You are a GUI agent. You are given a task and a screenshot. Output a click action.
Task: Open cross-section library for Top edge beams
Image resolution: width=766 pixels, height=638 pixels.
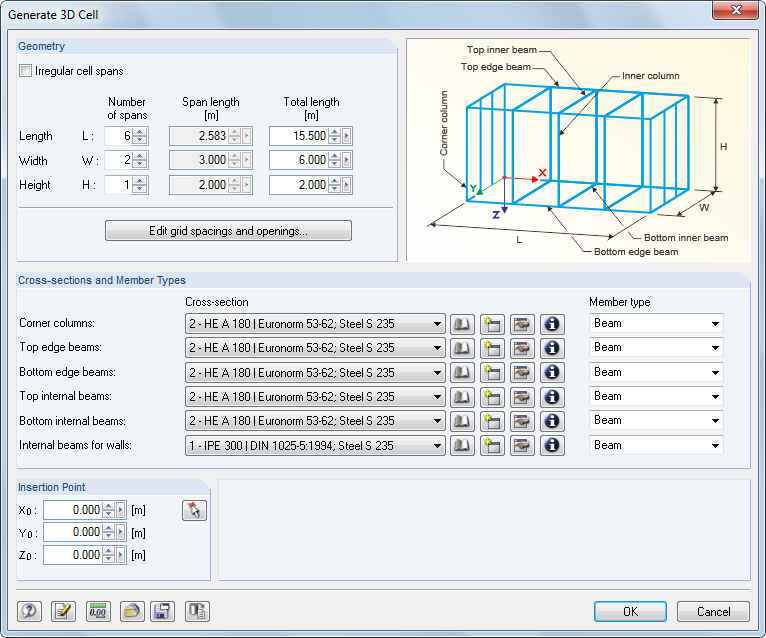(462, 348)
